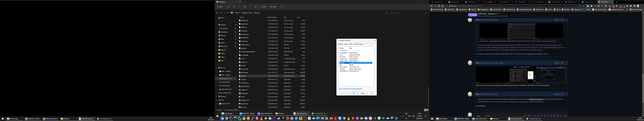
Task: Switch Explorer to large thumbnails view
Action: coord(428,110)
